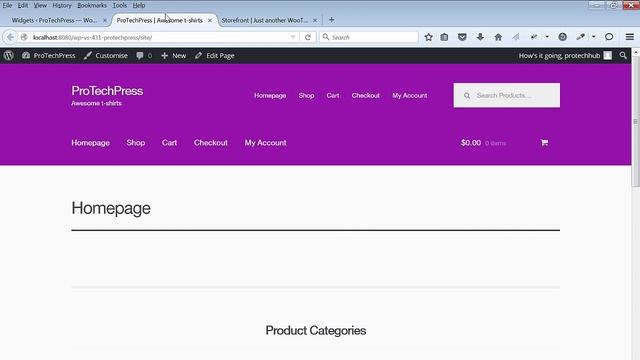
Task: Click Cart in the main navigation bar
Action: pos(169,143)
